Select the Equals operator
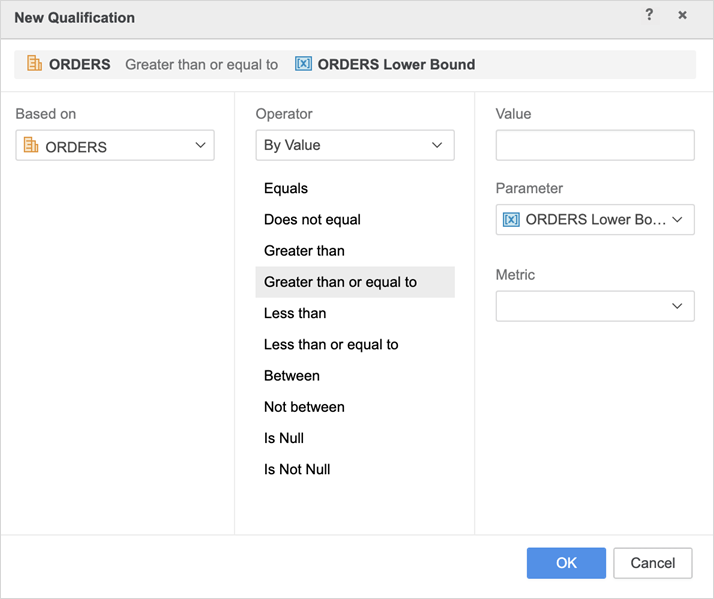This screenshot has width=714, height=599. [286, 188]
